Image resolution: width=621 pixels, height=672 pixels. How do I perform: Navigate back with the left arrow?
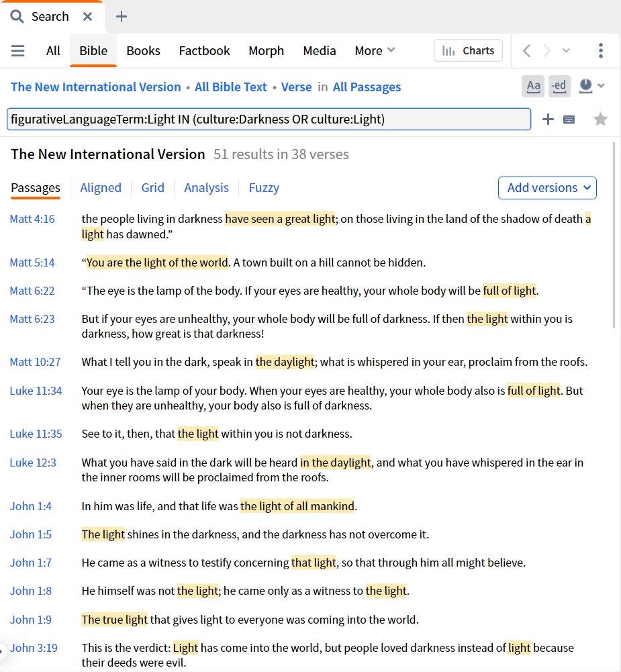[x=526, y=50]
